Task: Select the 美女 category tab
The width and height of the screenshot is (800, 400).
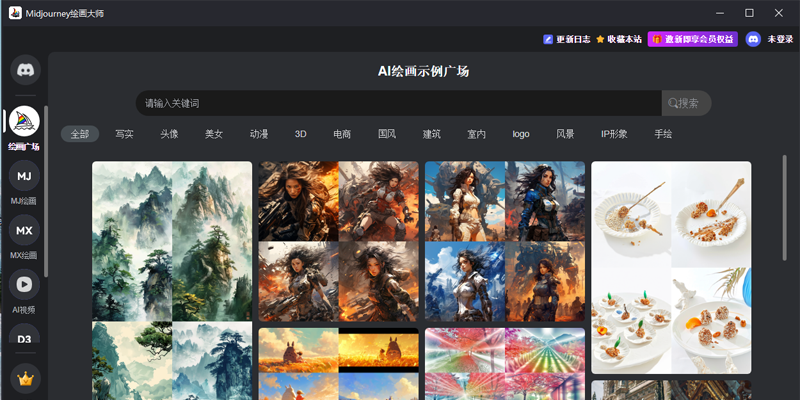Action: pos(214,134)
